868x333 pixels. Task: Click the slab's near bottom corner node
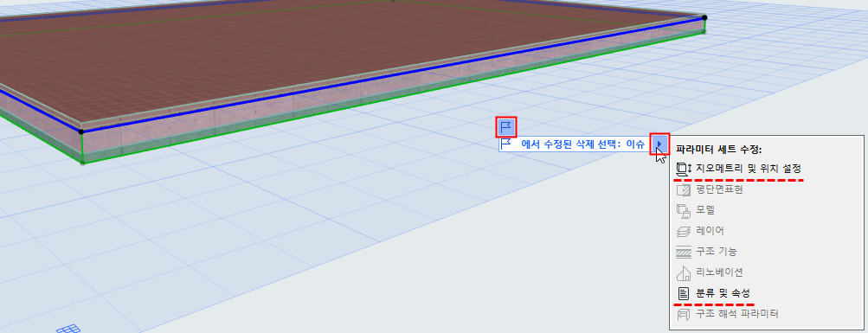[x=82, y=163]
